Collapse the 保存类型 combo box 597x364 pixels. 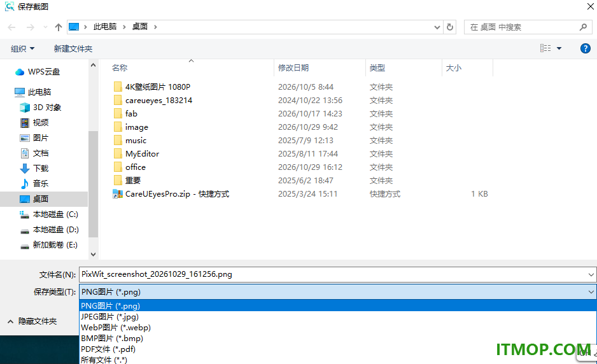coord(591,292)
